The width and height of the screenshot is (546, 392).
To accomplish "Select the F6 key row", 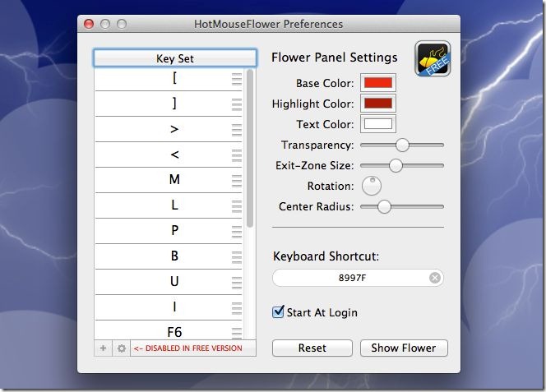I will (169, 330).
